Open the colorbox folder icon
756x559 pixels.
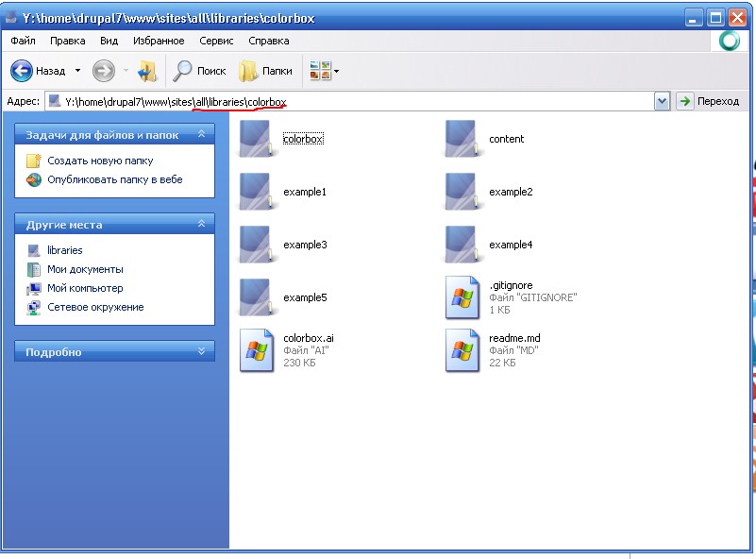(256, 139)
